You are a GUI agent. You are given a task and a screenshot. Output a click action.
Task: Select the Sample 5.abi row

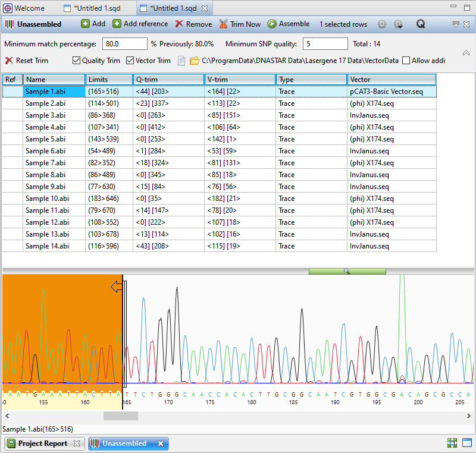point(219,139)
